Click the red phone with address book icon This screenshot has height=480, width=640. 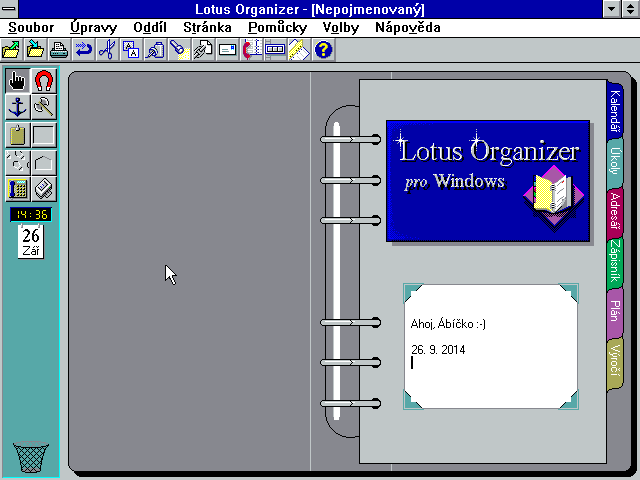coord(251,50)
